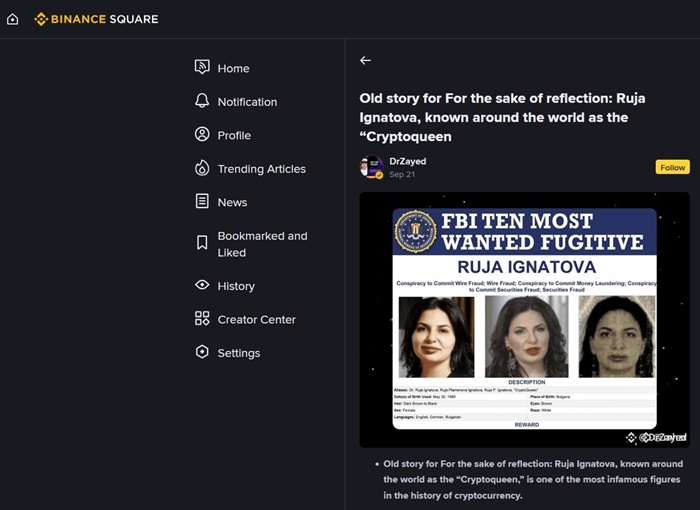Click the Bookmarked and Liked bookmark icon
Screen dimensions: 700x510
(202, 243)
